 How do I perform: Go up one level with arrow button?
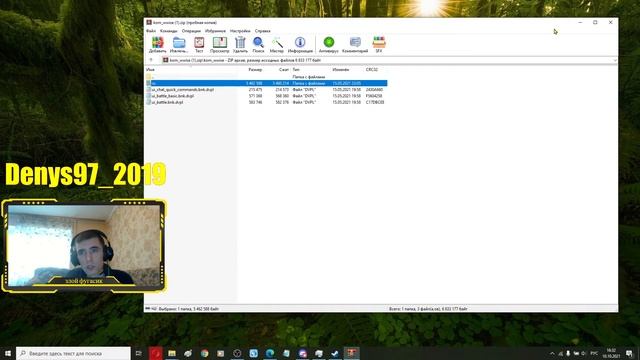point(151,60)
